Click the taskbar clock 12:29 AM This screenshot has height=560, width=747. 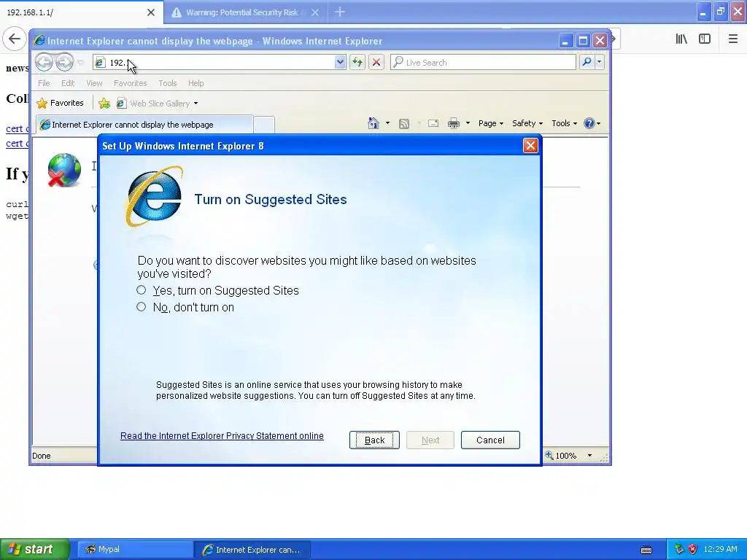click(720, 549)
